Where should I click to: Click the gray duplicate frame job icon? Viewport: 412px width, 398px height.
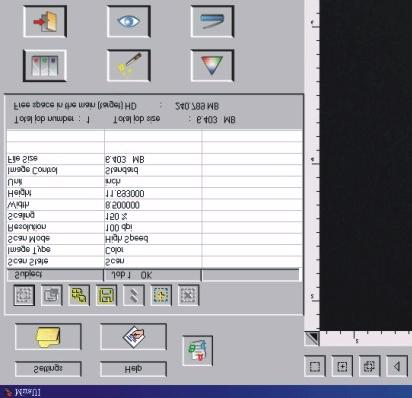51,295
